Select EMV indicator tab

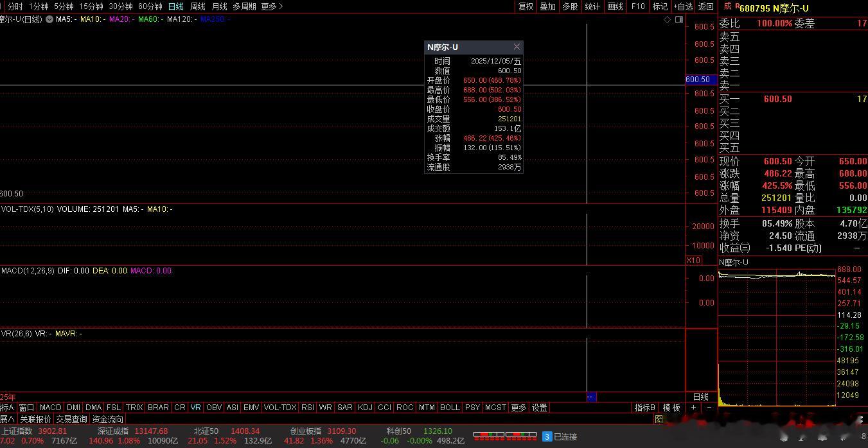[x=251, y=408]
